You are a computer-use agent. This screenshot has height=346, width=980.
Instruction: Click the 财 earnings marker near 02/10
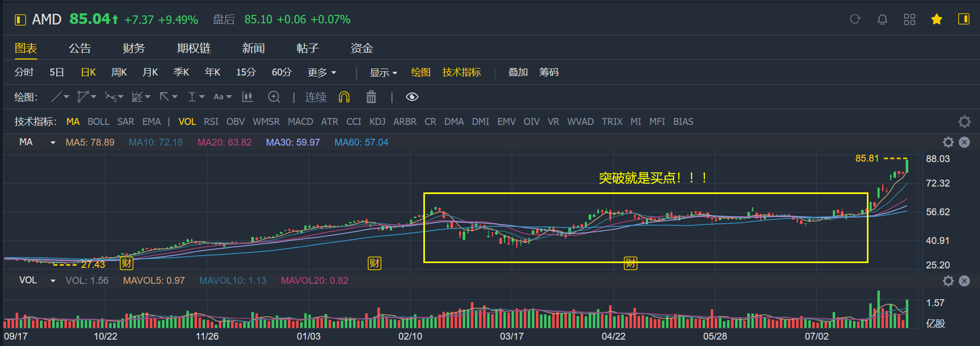coord(374,263)
